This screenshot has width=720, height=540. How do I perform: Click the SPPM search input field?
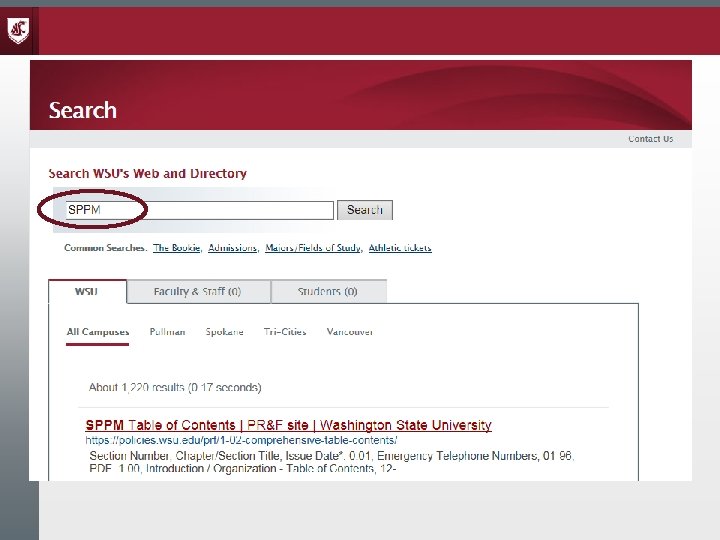click(x=199, y=210)
